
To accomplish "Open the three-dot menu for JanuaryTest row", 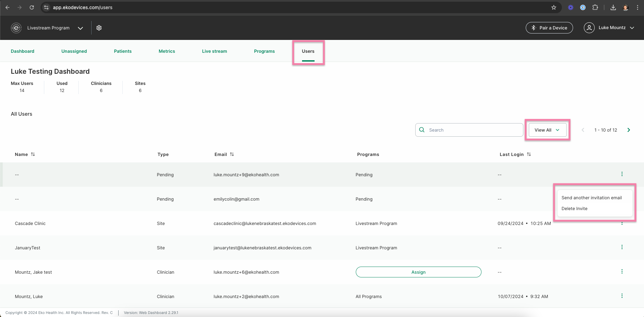I will click(622, 247).
